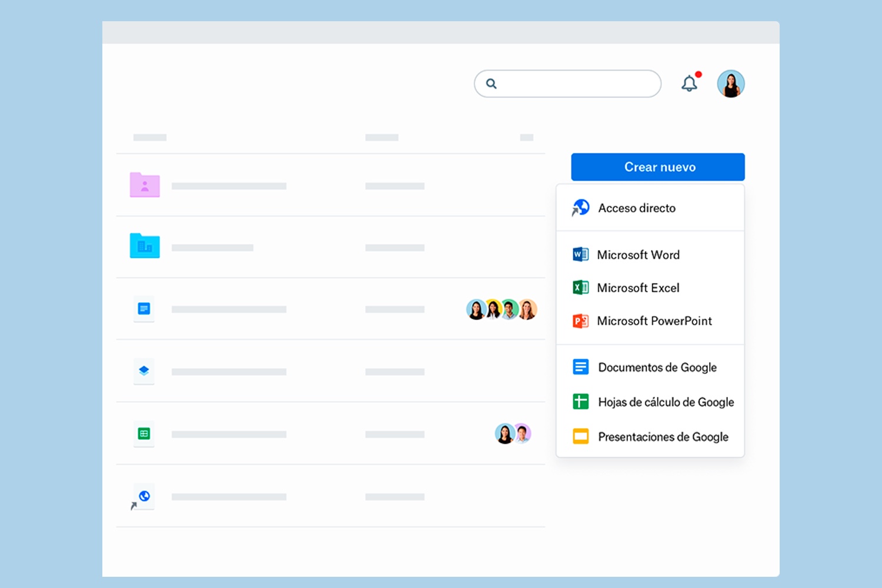
Task: Click the Word icon in the menu
Action: (580, 254)
